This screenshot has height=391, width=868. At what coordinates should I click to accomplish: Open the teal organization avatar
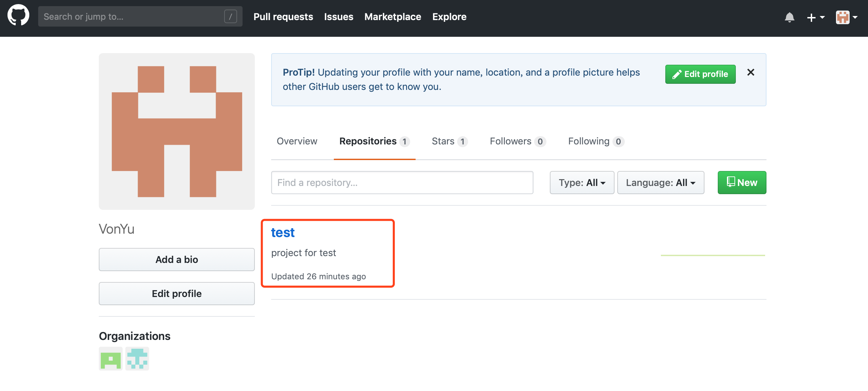coord(137,359)
